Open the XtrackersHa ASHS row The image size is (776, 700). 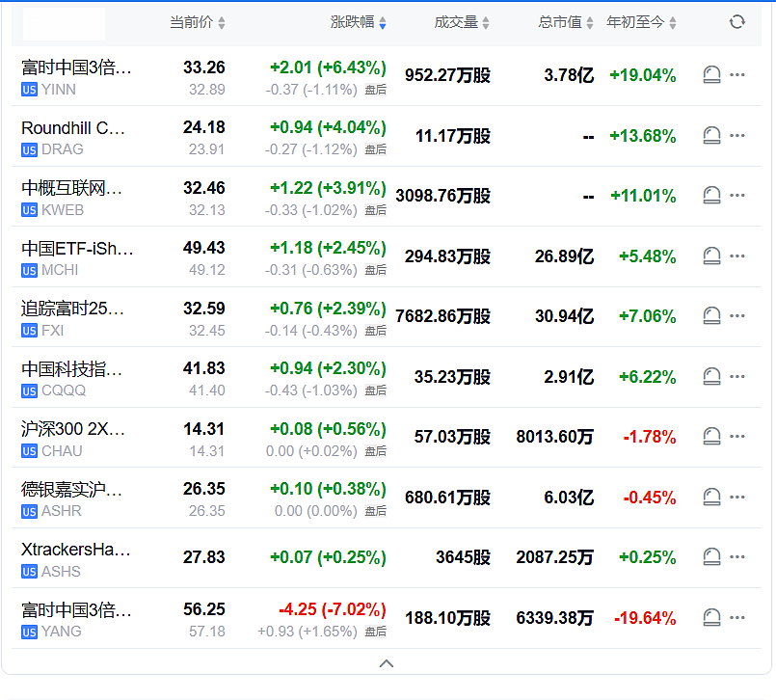(x=387, y=558)
